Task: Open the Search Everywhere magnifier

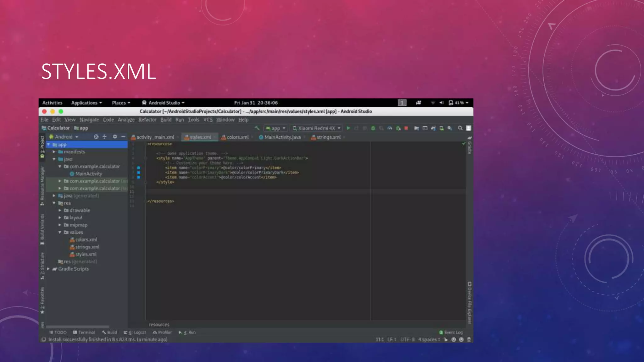Action: (x=460, y=128)
